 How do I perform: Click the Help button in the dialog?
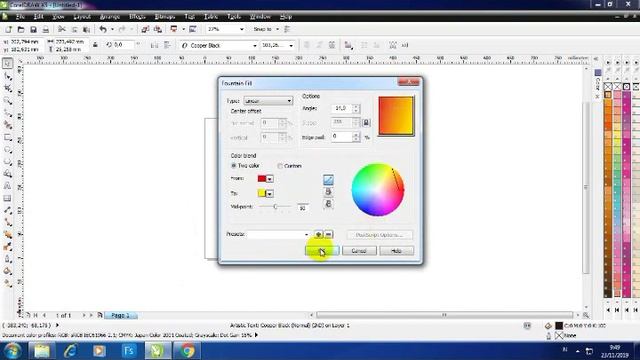[396, 251]
